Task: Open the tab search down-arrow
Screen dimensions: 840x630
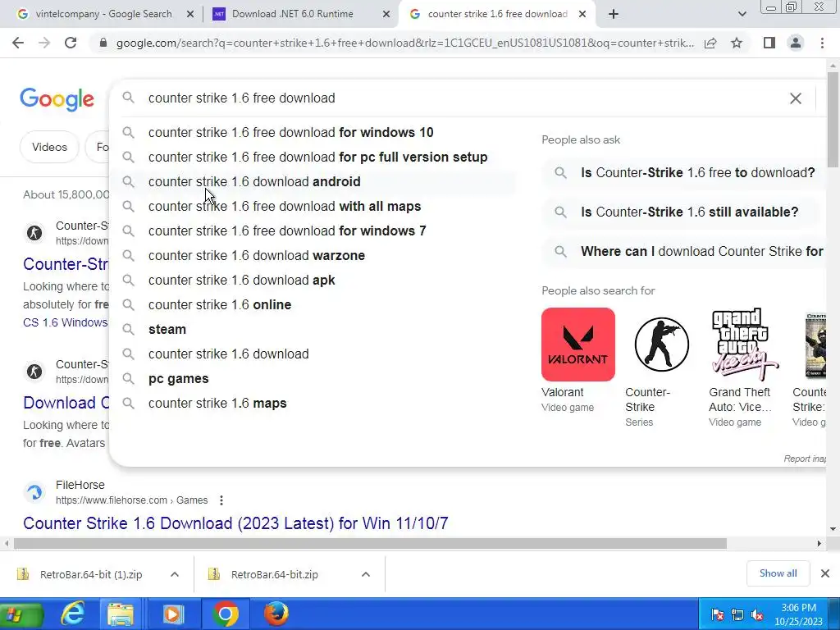Action: [x=742, y=15]
